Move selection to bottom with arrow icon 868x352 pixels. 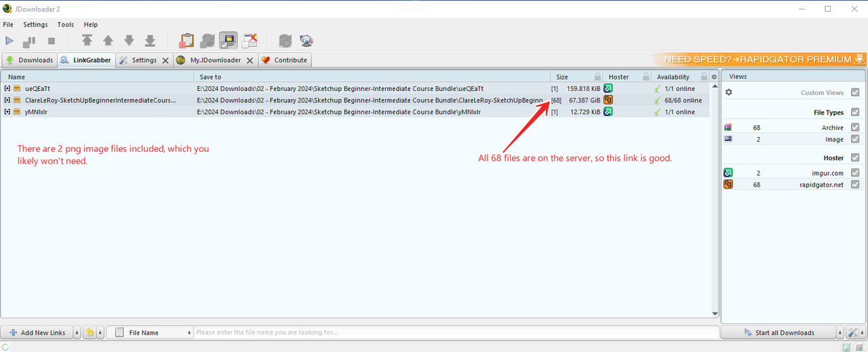point(150,41)
